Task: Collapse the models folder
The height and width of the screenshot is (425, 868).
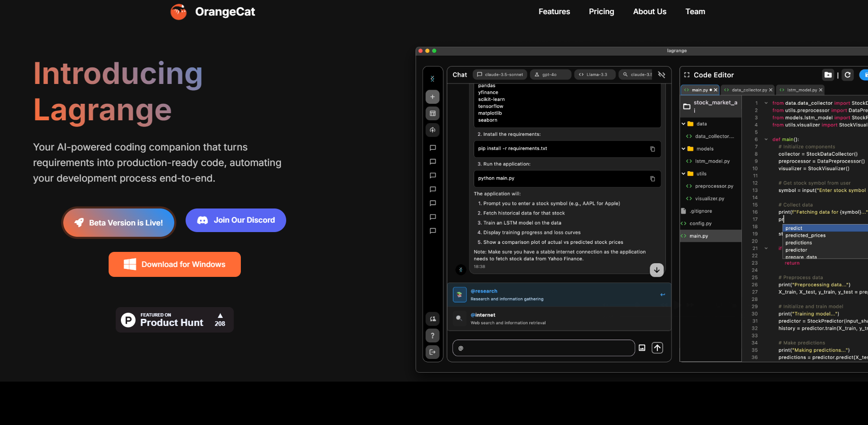Action: click(683, 149)
